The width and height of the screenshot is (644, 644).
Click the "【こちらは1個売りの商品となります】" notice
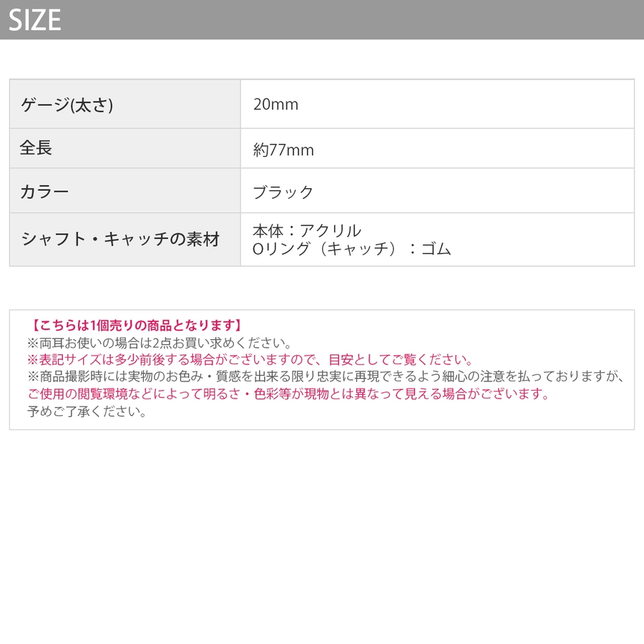point(137,326)
